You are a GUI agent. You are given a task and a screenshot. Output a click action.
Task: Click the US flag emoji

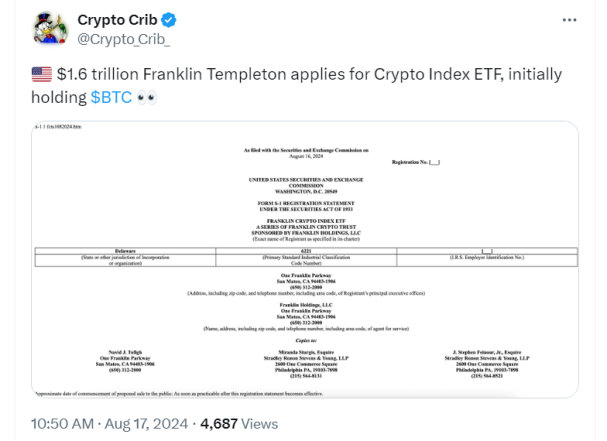(x=42, y=74)
